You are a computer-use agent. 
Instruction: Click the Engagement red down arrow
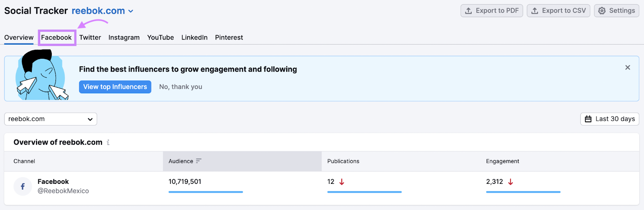(510, 182)
